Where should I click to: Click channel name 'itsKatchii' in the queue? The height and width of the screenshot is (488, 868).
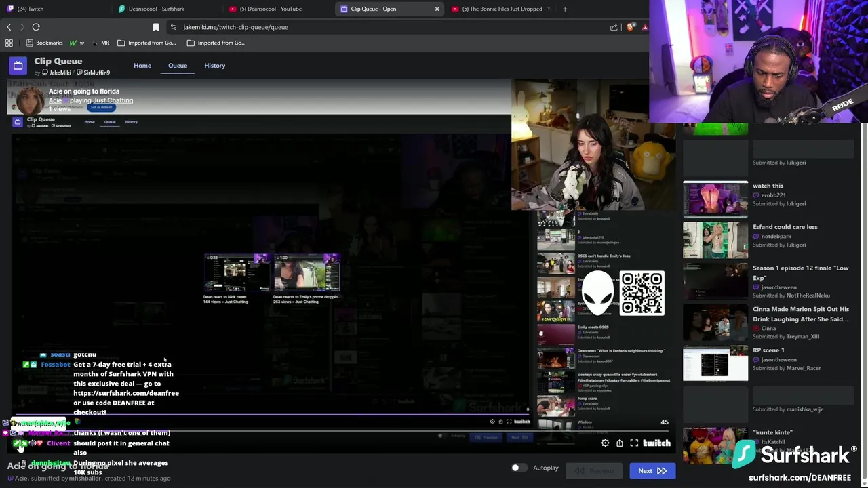pyautogui.click(x=773, y=442)
